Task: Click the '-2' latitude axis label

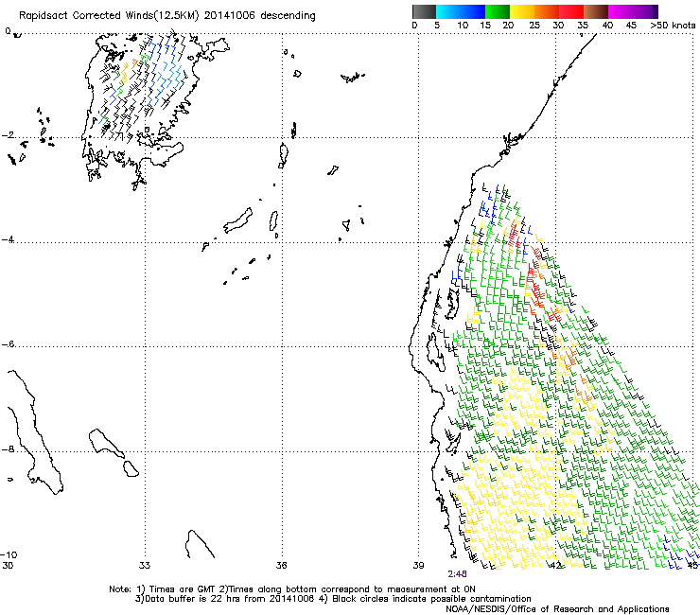Action: 8,135
